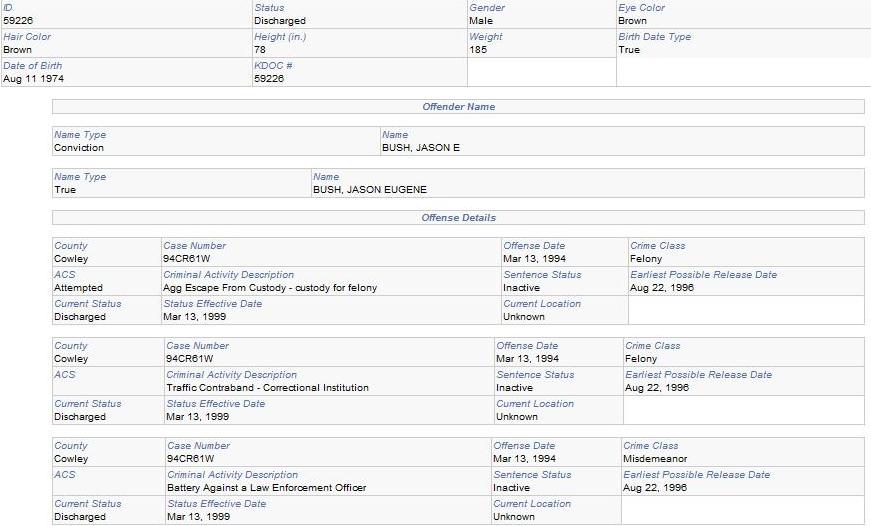Select the Weight value 185

pyautogui.click(x=481, y=49)
